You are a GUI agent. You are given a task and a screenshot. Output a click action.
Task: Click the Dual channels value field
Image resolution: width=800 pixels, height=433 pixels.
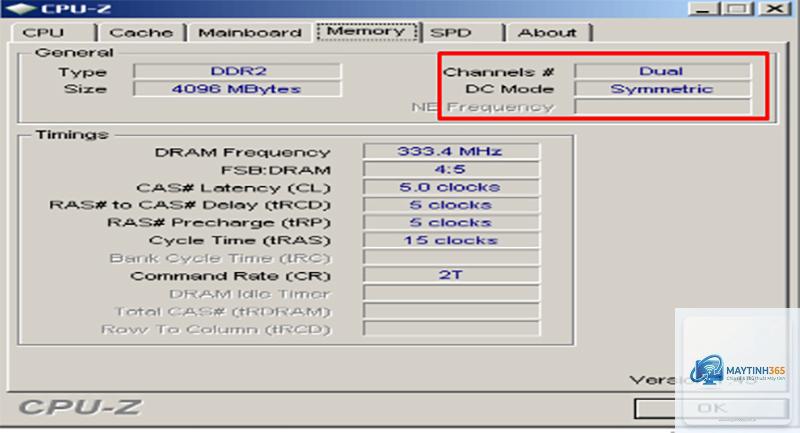coord(662,71)
